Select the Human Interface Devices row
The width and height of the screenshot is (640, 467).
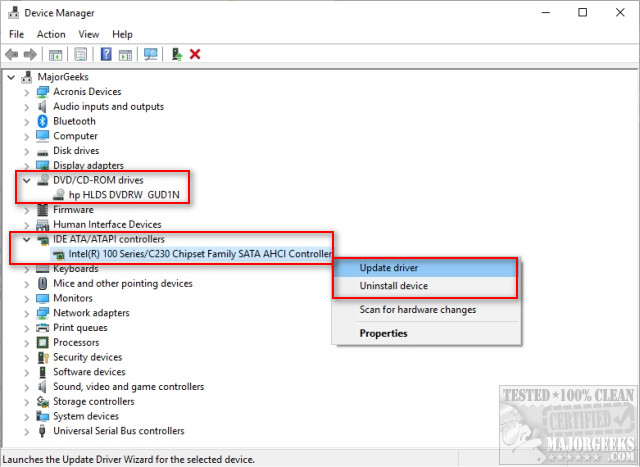pyautogui.click(x=107, y=225)
